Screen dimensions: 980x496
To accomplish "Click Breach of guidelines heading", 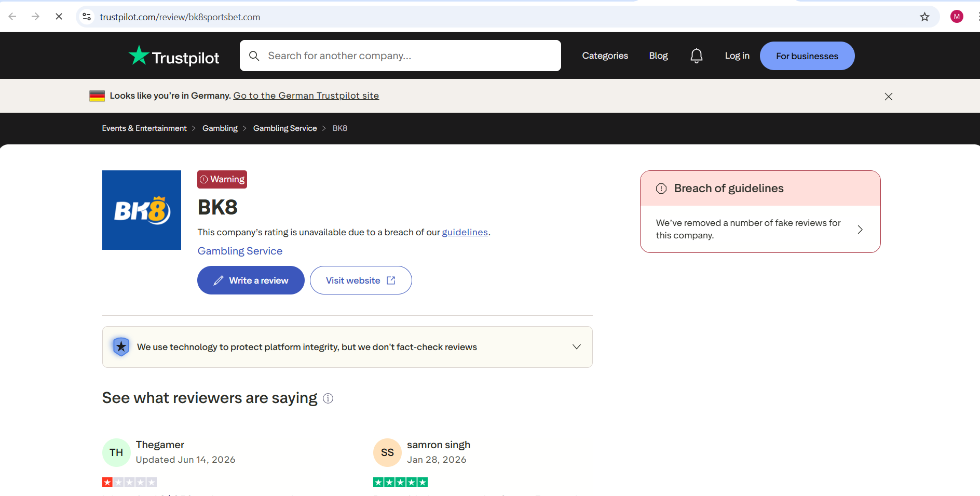I will [x=729, y=189].
